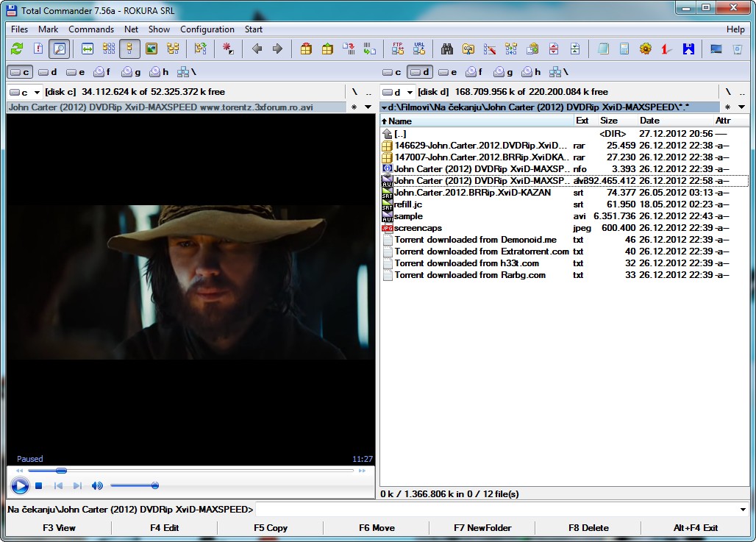This screenshot has width=756, height=542.
Task: Go to root in right panel backslash button
Action: pos(728,92)
